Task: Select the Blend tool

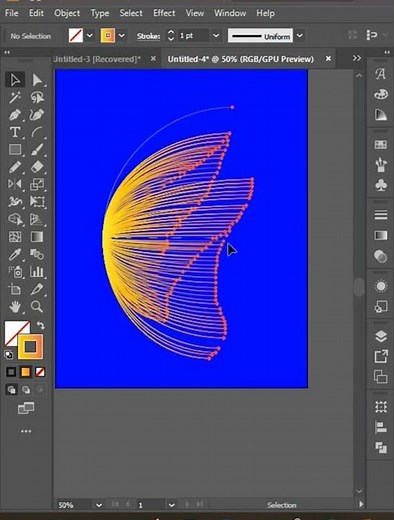Action: (37, 254)
